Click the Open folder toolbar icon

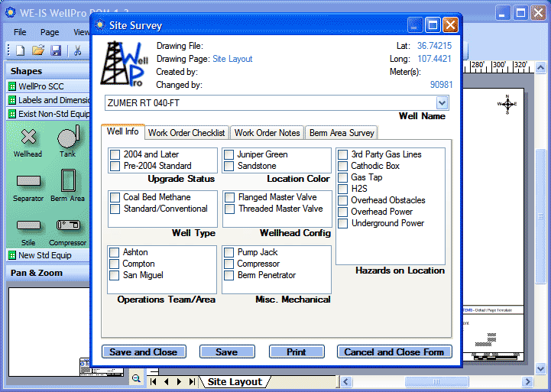click(x=38, y=50)
